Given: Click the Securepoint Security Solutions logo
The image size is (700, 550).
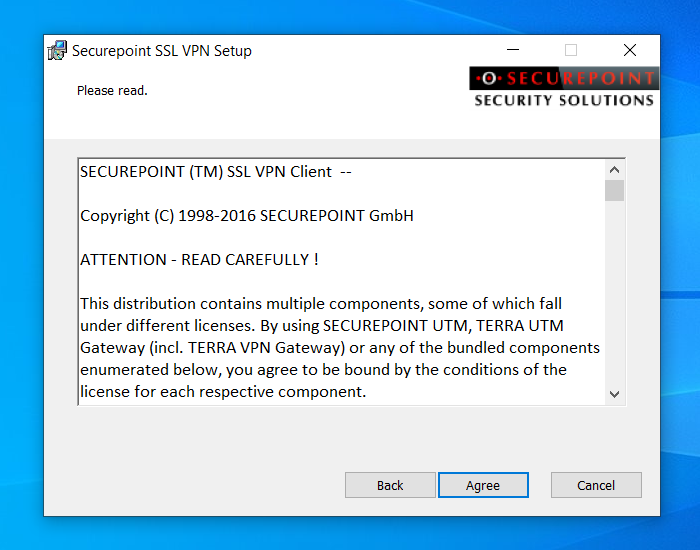Looking at the screenshot, I should coord(564,88).
